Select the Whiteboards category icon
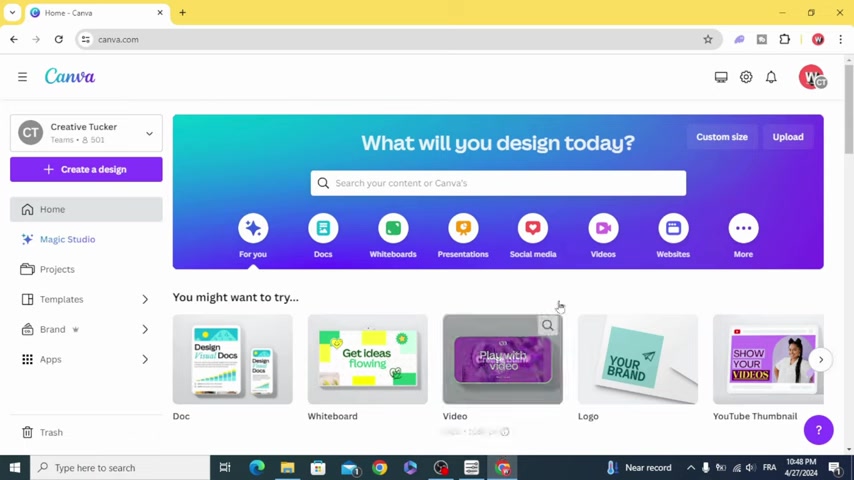This screenshot has width=854, height=480. click(393, 228)
